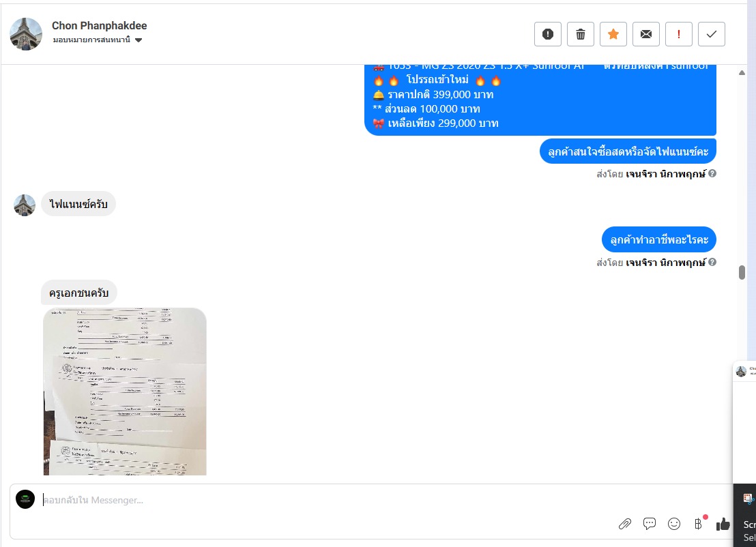Open Chon Phanphakdee profile picture in header
Screen dimensions: 756x547
[x=26, y=34]
